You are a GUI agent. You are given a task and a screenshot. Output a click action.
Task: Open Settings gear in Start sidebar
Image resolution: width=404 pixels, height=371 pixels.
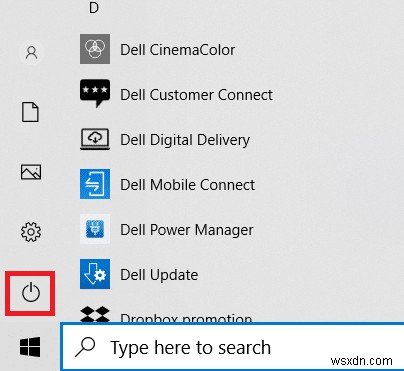(x=31, y=232)
